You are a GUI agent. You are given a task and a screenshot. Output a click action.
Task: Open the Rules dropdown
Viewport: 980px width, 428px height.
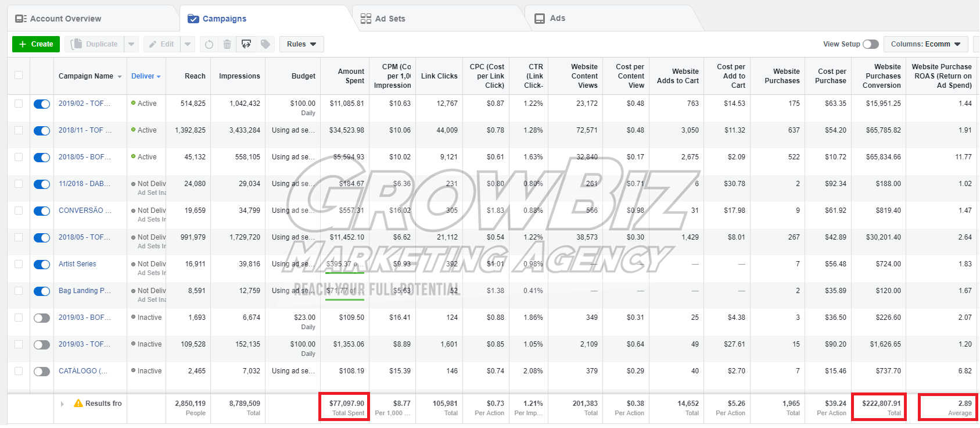pos(301,44)
